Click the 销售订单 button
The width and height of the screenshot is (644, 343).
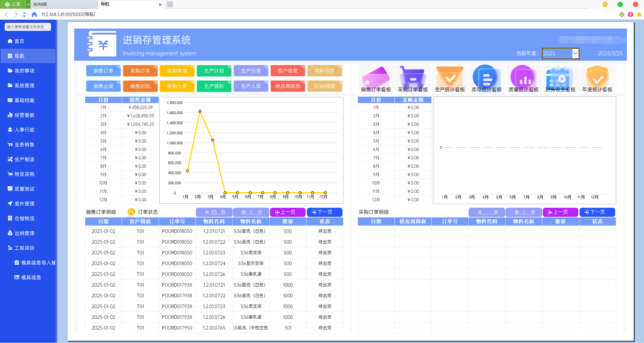click(x=103, y=71)
